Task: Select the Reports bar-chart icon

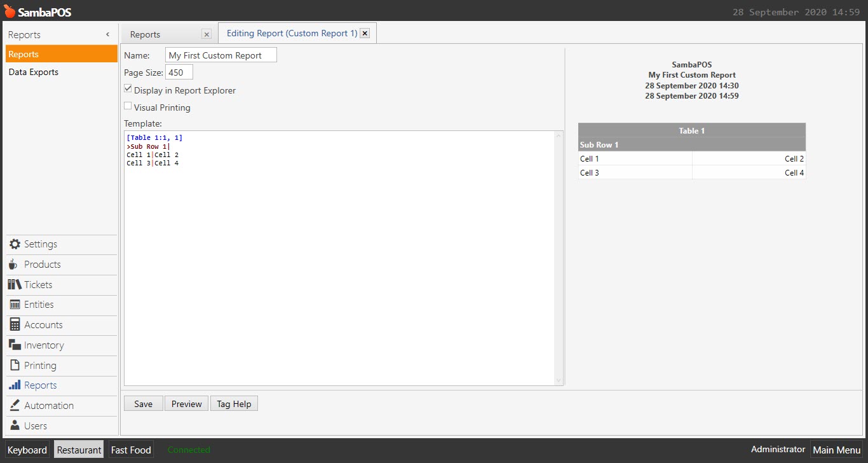Action: point(17,385)
